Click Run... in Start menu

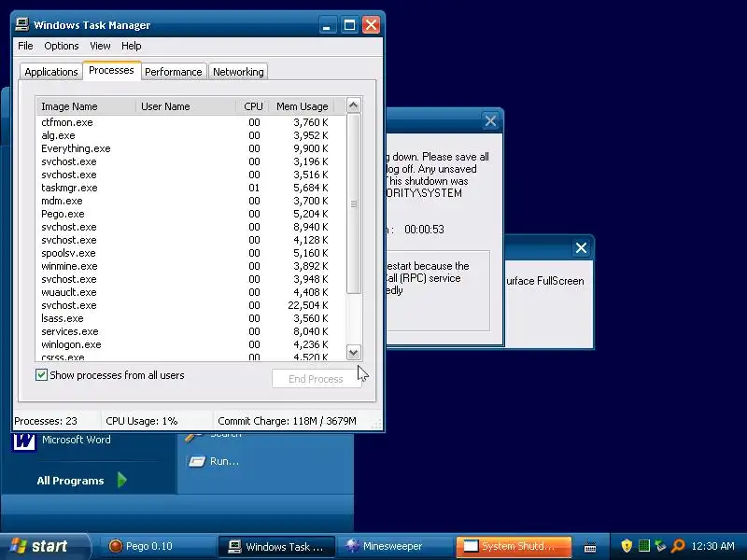point(224,461)
